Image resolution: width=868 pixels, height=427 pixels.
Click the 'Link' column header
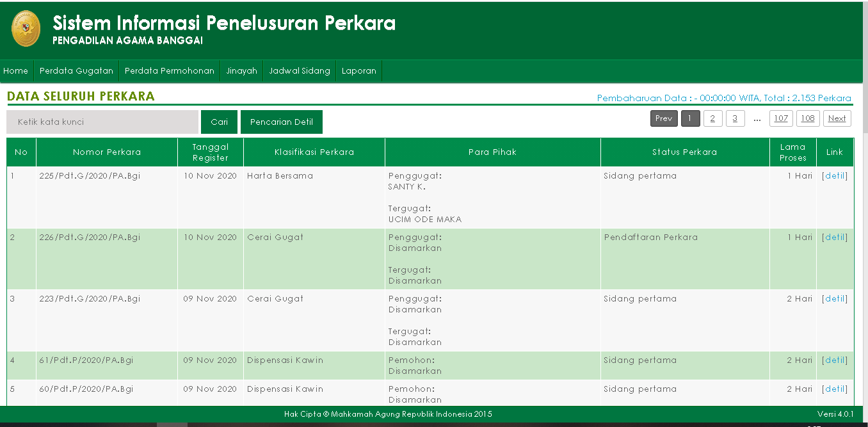835,152
